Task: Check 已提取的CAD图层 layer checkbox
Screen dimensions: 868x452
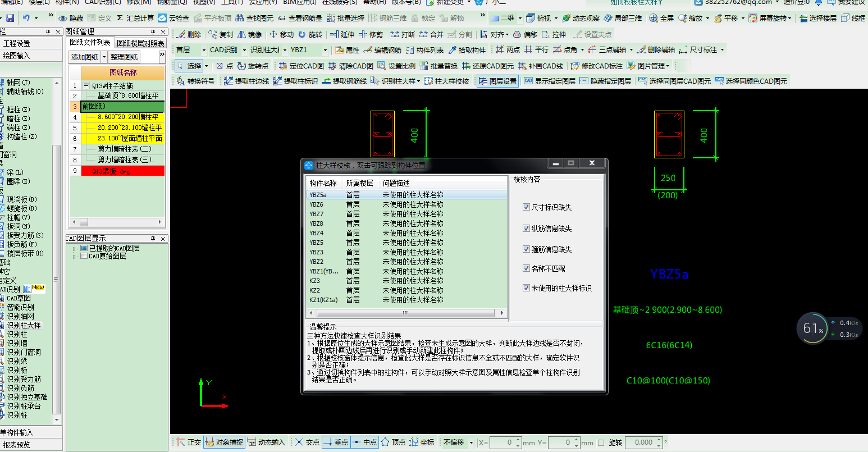Action: (84, 248)
